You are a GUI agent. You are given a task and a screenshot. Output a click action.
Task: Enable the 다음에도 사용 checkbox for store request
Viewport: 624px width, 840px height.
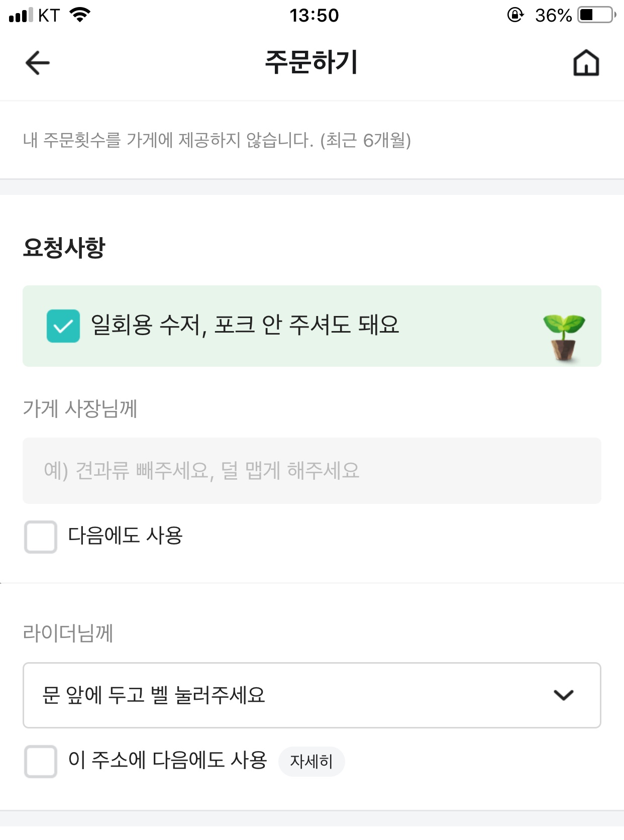pos(41,537)
